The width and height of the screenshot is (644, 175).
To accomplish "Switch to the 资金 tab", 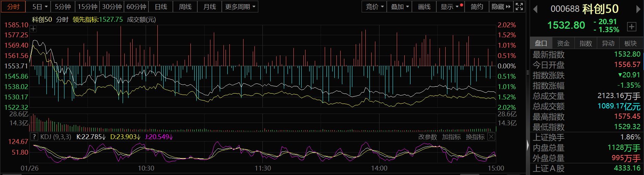I will [563, 43].
